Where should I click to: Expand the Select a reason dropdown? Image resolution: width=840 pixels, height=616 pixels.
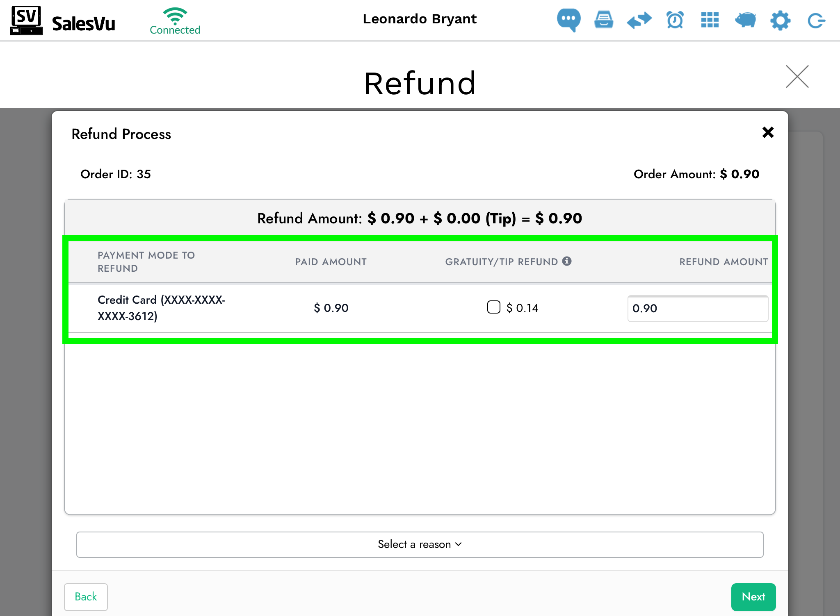pos(420,544)
